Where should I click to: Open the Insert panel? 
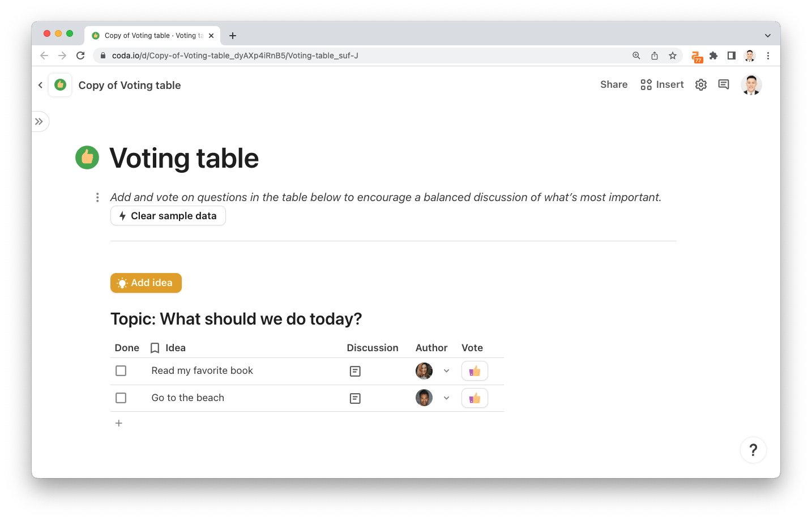click(x=661, y=84)
